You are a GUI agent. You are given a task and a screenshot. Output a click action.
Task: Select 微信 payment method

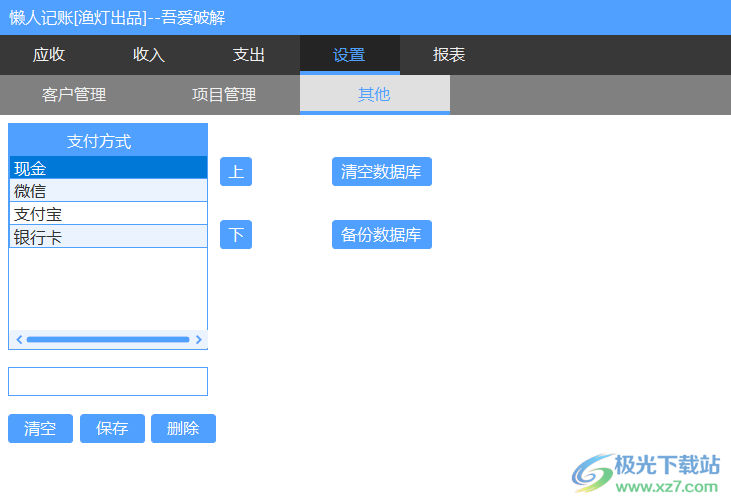coord(108,191)
